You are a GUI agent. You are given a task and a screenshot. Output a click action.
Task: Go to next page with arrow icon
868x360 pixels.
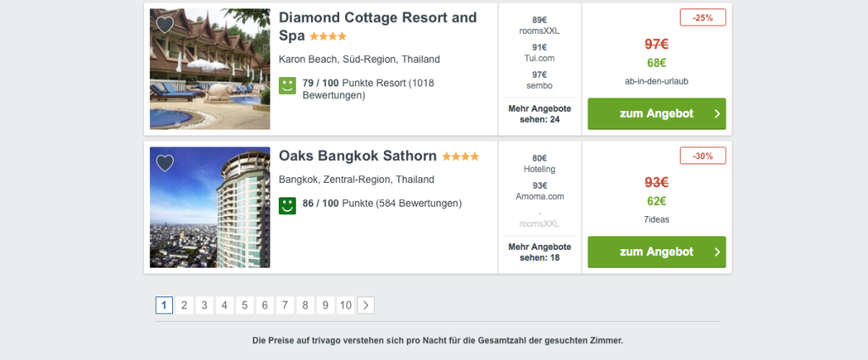366,305
